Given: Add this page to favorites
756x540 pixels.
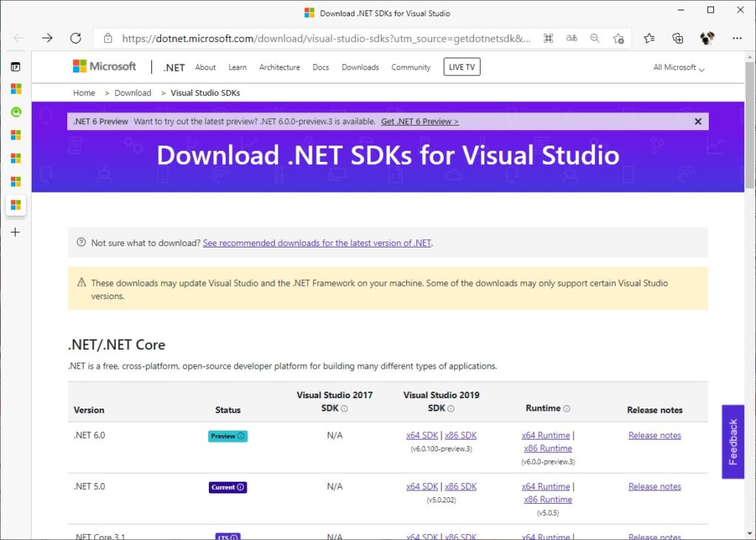Looking at the screenshot, I should [x=619, y=38].
